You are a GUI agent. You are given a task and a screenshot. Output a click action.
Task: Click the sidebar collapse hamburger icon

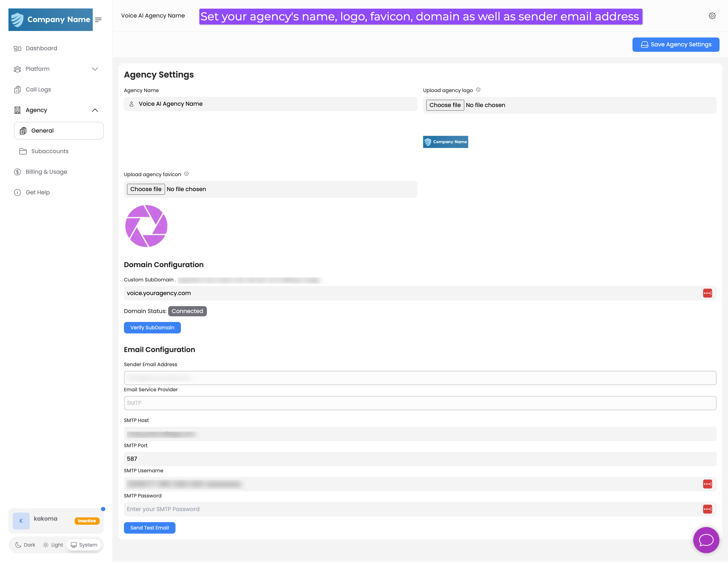pos(98,20)
